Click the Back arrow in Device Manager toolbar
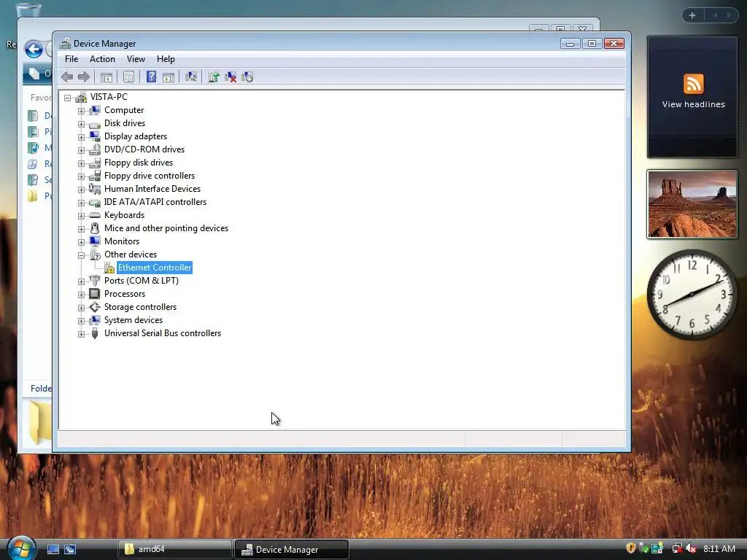 click(x=67, y=77)
